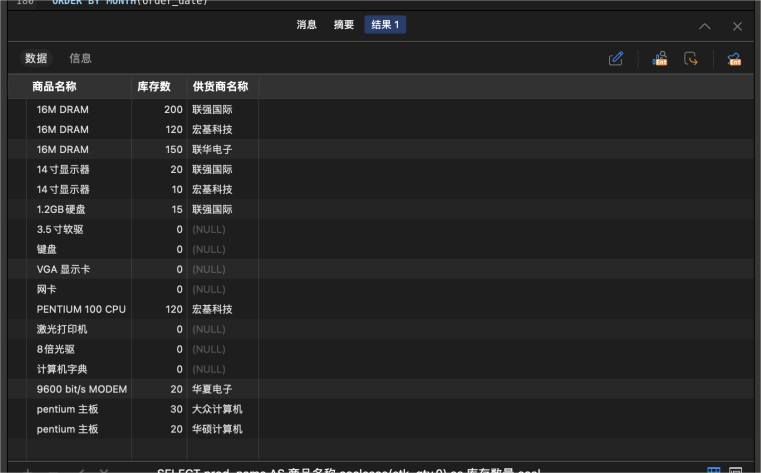Screen dimensions: 761x473
Task: Select the PENTIUM 100 CPU cell
Action: 81,309
